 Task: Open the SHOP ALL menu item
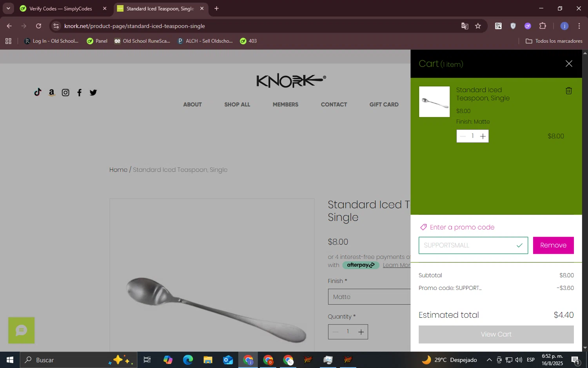click(x=237, y=104)
